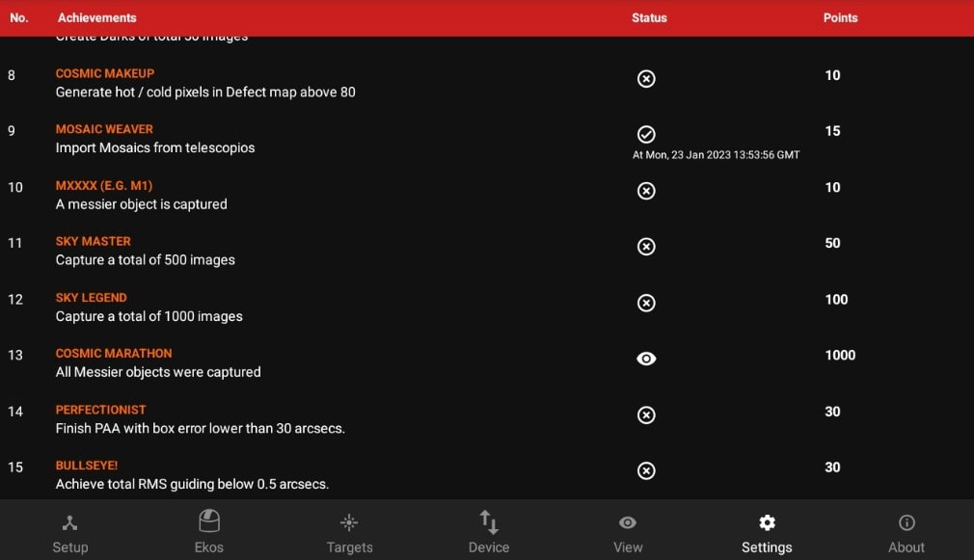
Task: Select the SKY MASTER achievement title
Action: coord(94,242)
